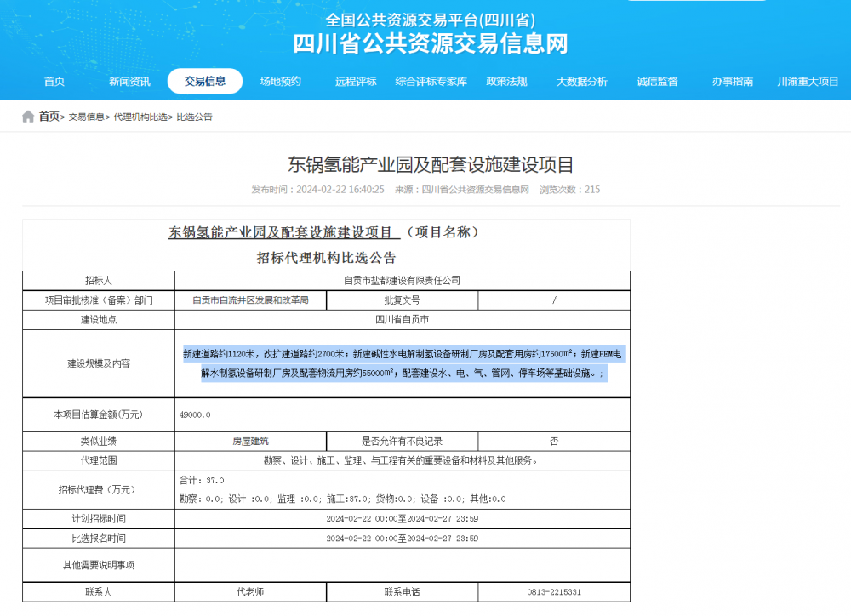This screenshot has height=616, width=851.
Task: Click the 否 value cell
Action: click(x=554, y=442)
